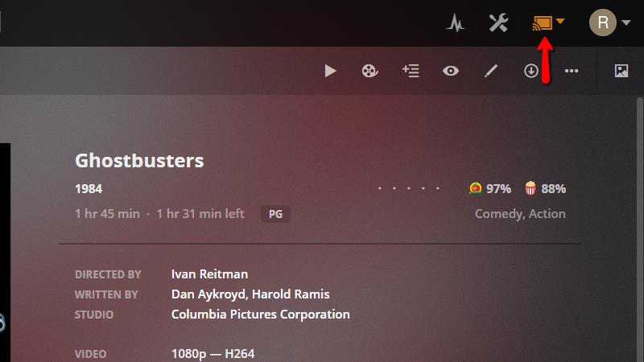Download the movie with the download icon
Viewport: 644px width, 362px height.
tap(531, 71)
